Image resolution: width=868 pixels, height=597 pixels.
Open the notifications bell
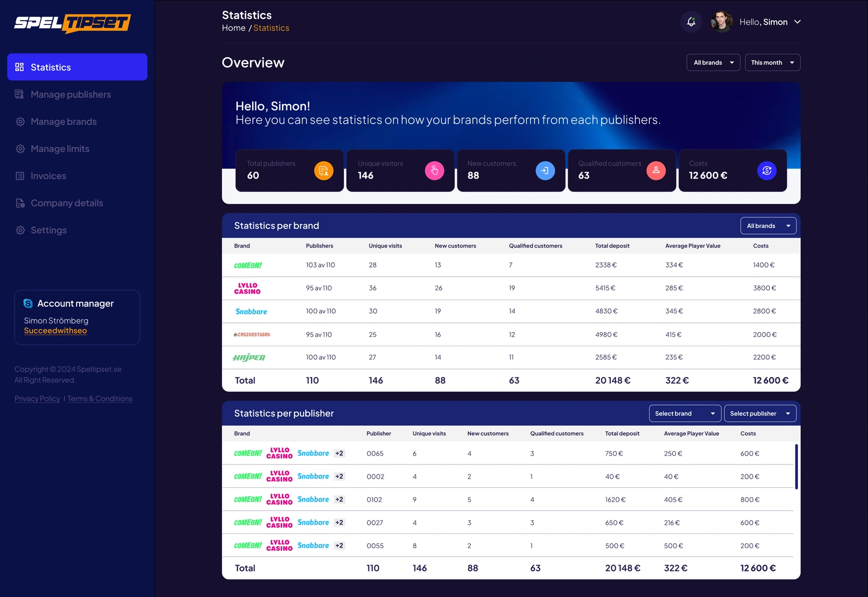(x=691, y=22)
